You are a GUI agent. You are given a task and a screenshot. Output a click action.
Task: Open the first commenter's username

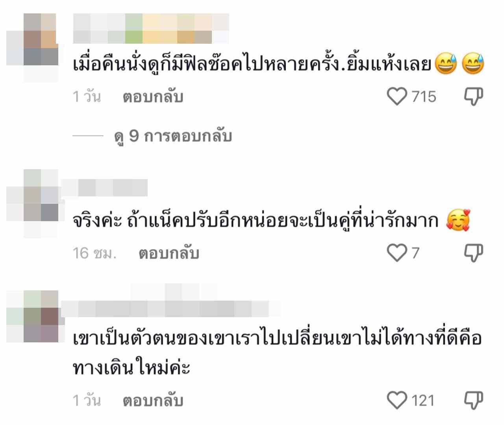tap(151, 28)
